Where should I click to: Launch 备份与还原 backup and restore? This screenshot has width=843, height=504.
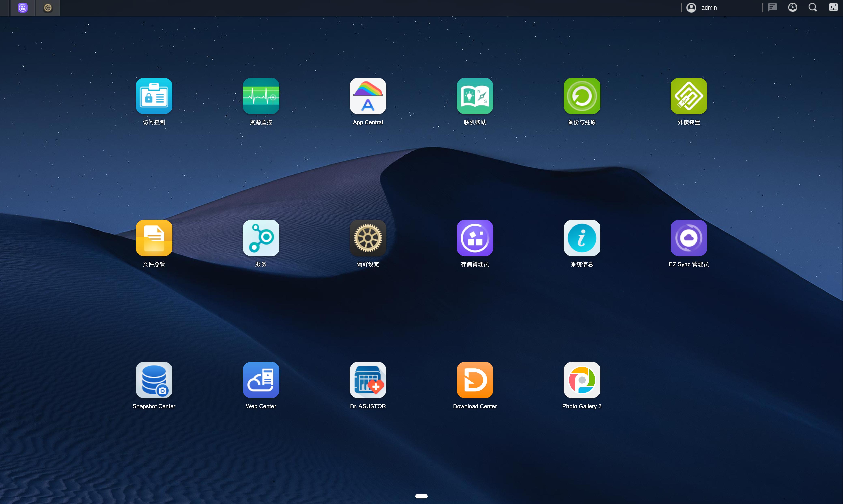click(582, 96)
